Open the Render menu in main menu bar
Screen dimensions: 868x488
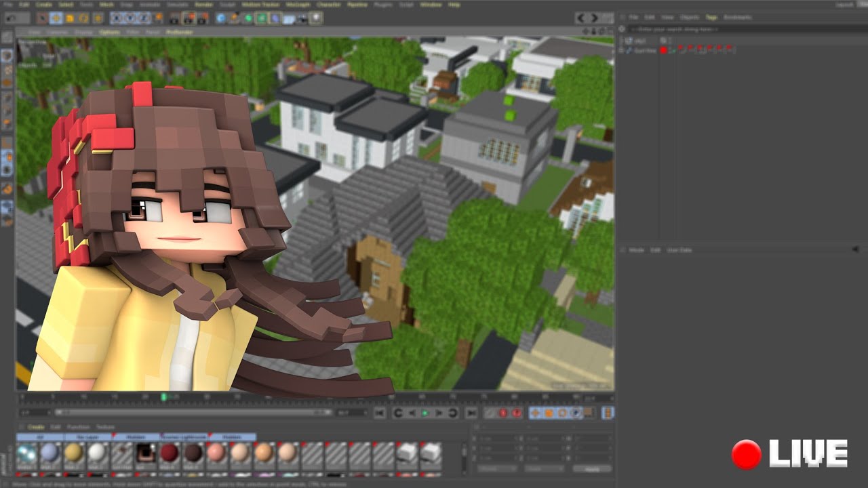203,4
